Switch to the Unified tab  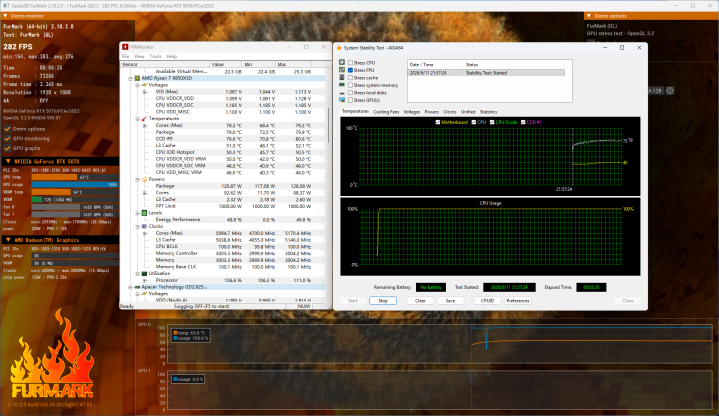click(468, 112)
